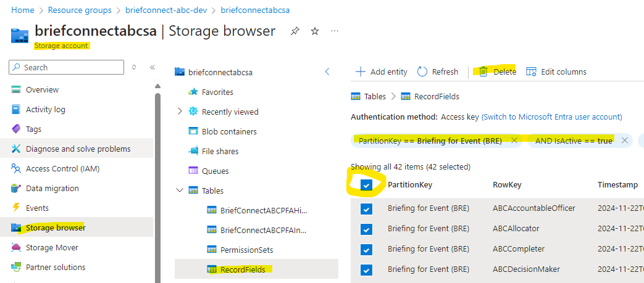Open Activity log
Viewport: 644px width, 283px height.
tap(46, 110)
